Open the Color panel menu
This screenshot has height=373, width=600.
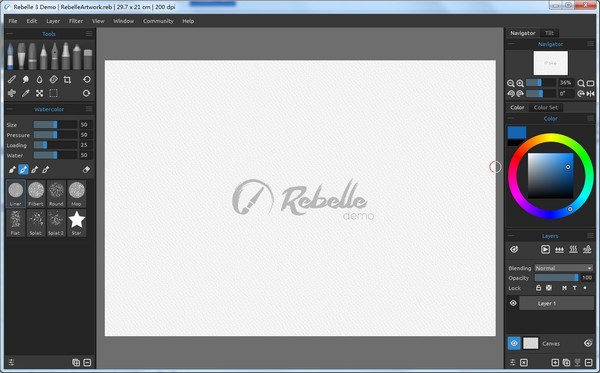point(590,118)
